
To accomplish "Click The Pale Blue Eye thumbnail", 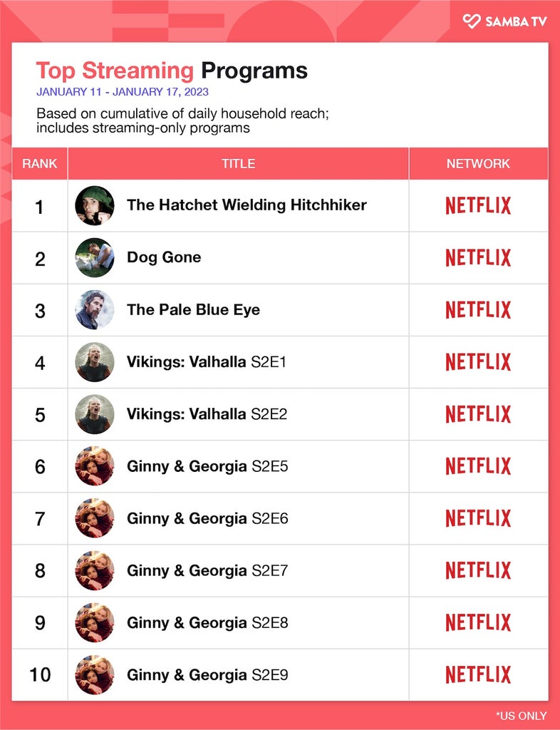I will (x=95, y=309).
